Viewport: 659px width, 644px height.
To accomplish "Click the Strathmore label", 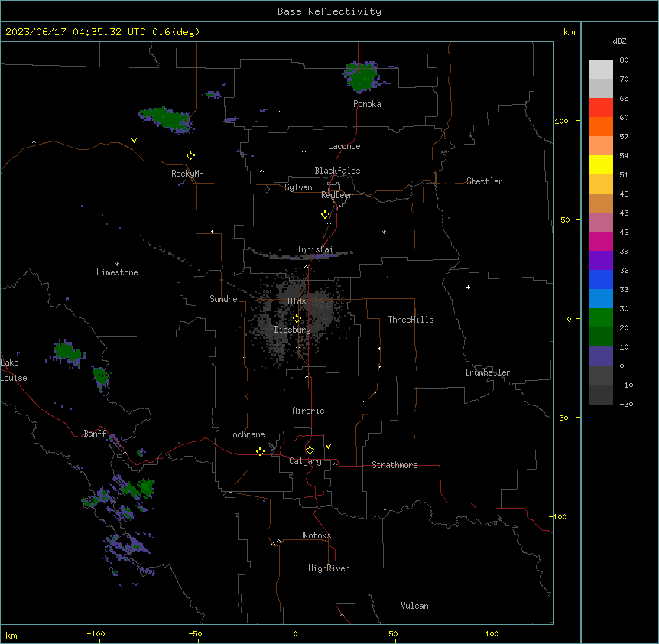I will tap(394, 465).
